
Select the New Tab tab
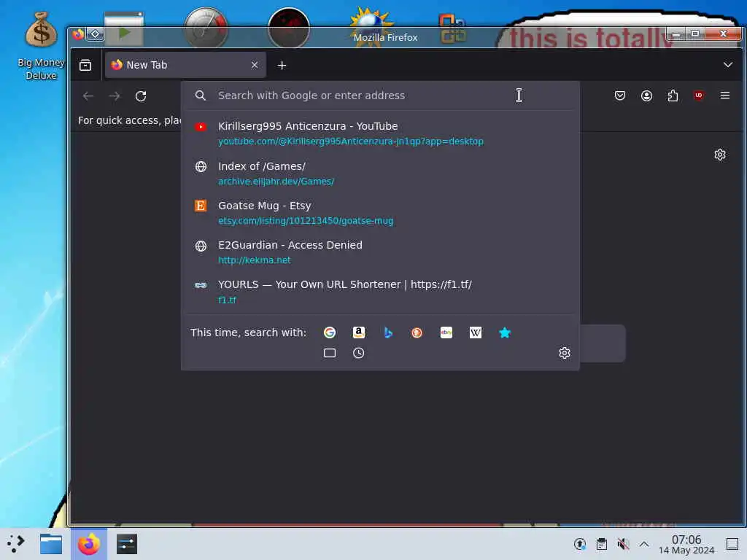(x=185, y=65)
